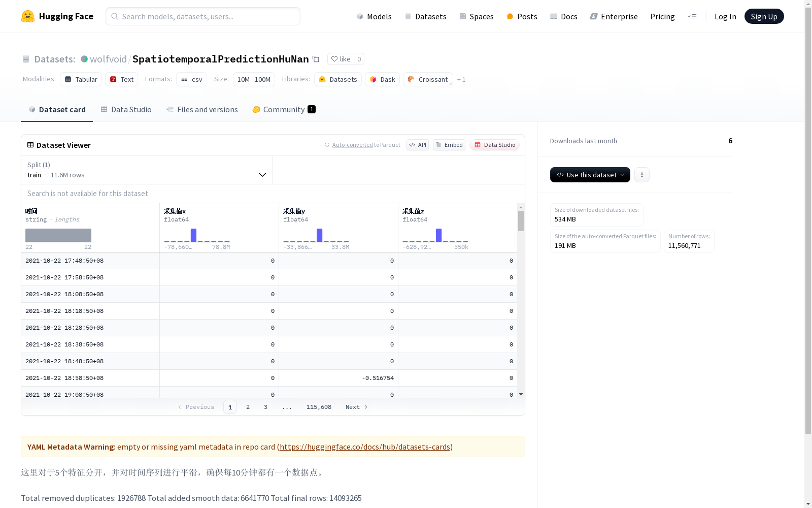Filter by csv format tag

click(192, 79)
